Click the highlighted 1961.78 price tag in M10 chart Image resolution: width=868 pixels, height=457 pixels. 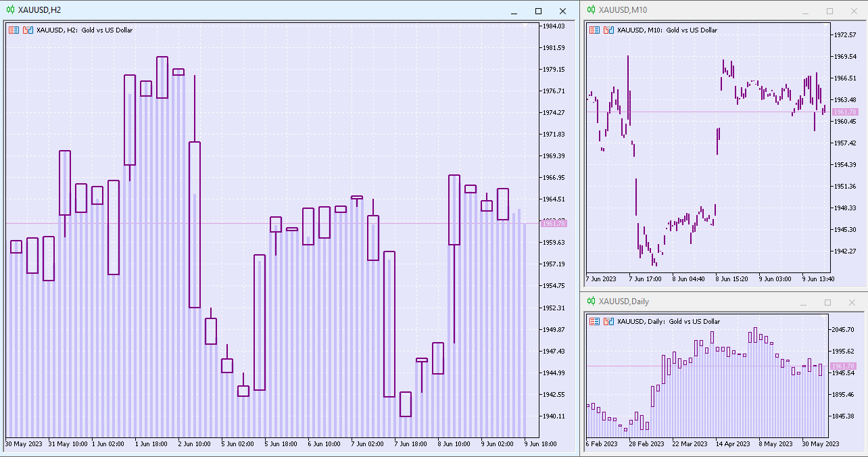tap(845, 112)
